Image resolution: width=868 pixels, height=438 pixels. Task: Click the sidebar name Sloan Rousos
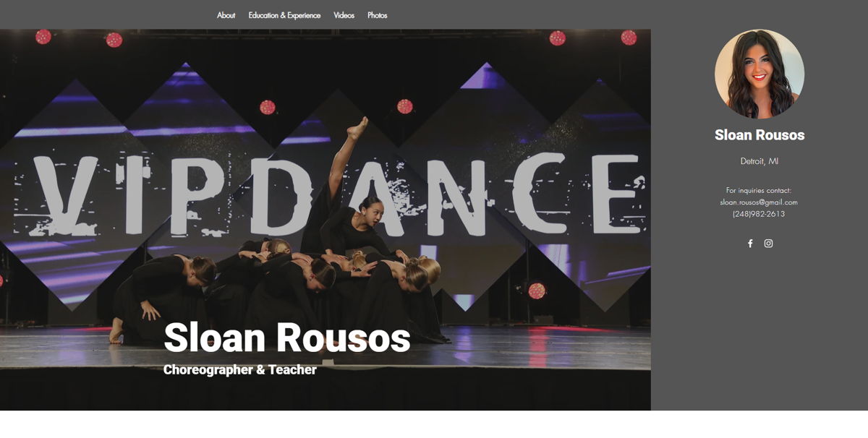point(759,135)
